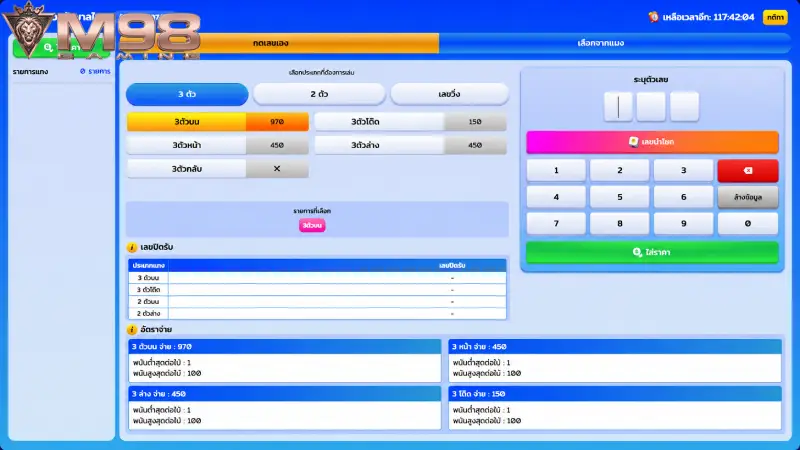Click the 3 ตัวบน จ่าย : 970 header
The height and width of the screenshot is (450, 800).
pos(285,346)
